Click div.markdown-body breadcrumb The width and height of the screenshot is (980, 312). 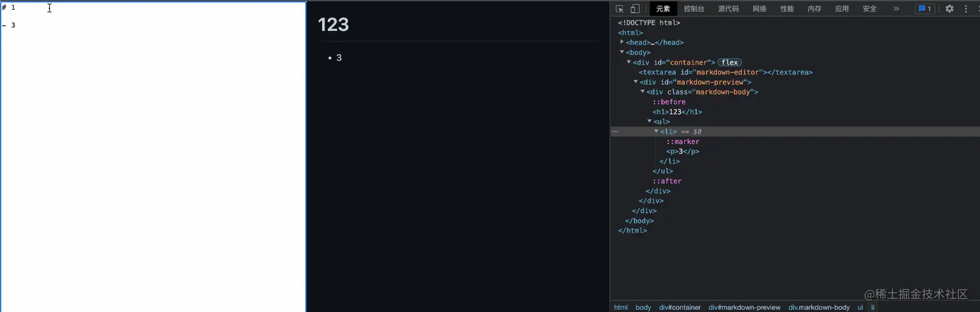819,307
